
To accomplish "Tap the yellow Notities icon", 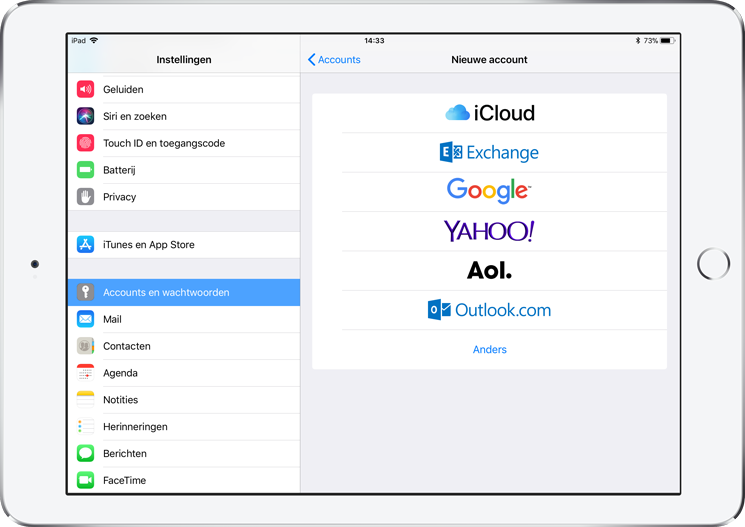I will point(86,400).
